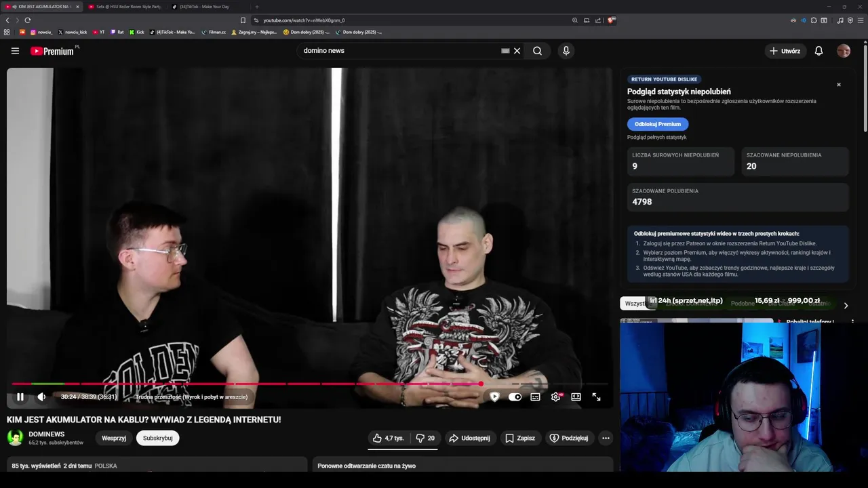Open more actions three-dot menu
Viewport: 868px width, 488px height.
pos(606,438)
